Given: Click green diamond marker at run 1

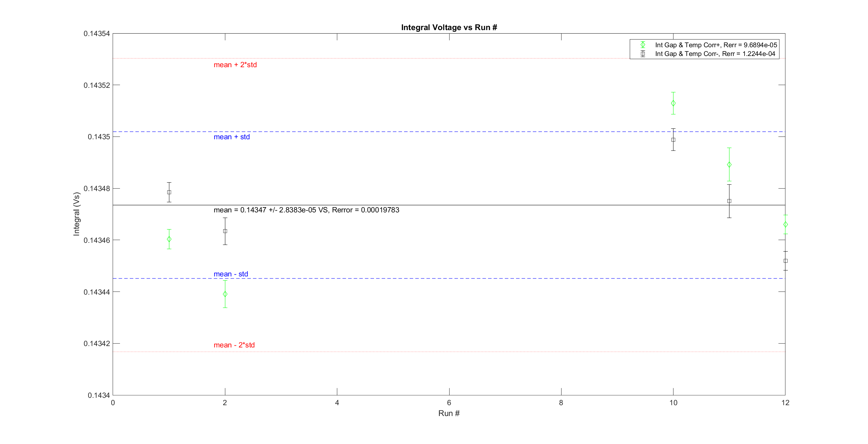Looking at the screenshot, I should tap(169, 239).
